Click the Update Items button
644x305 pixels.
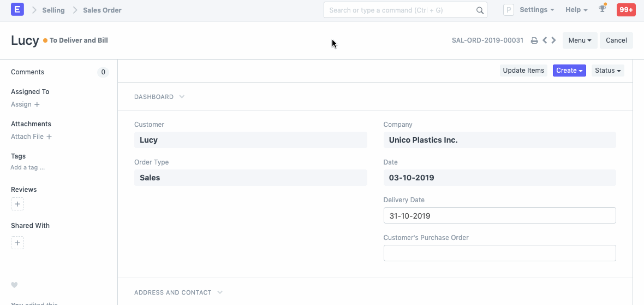(523, 71)
